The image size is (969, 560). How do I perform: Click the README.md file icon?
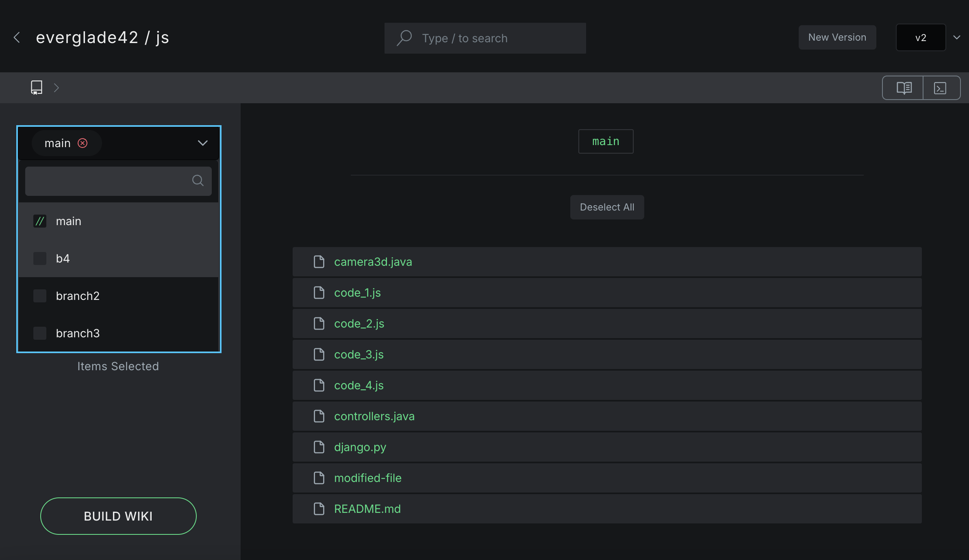(319, 508)
